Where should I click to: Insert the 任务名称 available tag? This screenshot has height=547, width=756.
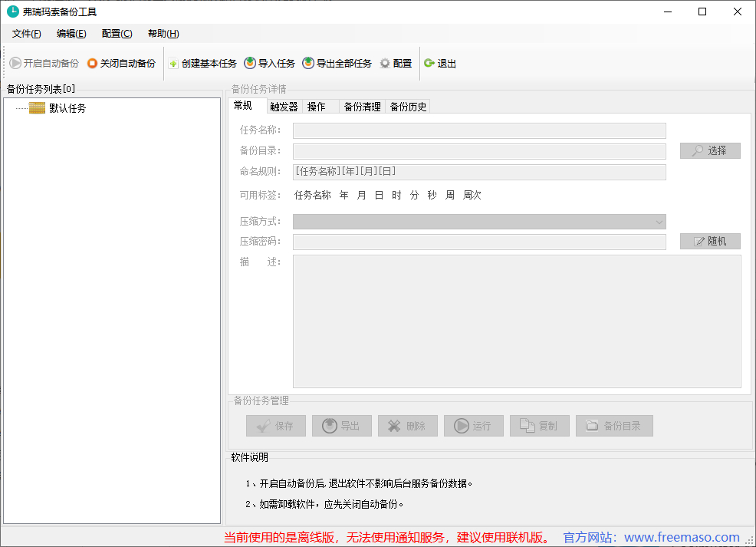[x=312, y=196]
